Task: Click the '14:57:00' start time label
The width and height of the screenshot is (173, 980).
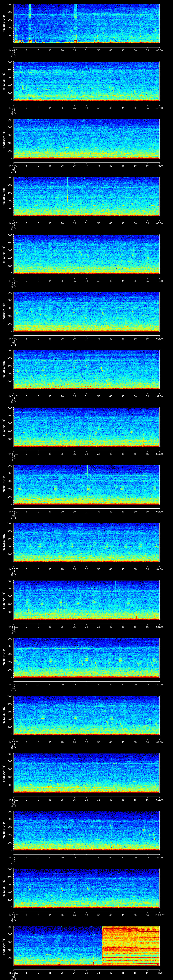Action: pyautogui.click(x=13, y=800)
